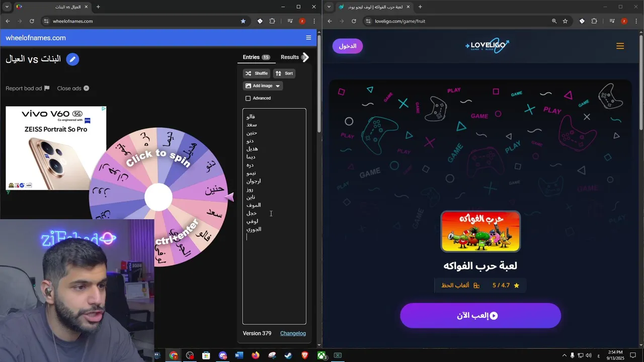This screenshot has height=362, width=644.
Task: Open Add image dropdown
Action: pyautogui.click(x=263, y=86)
